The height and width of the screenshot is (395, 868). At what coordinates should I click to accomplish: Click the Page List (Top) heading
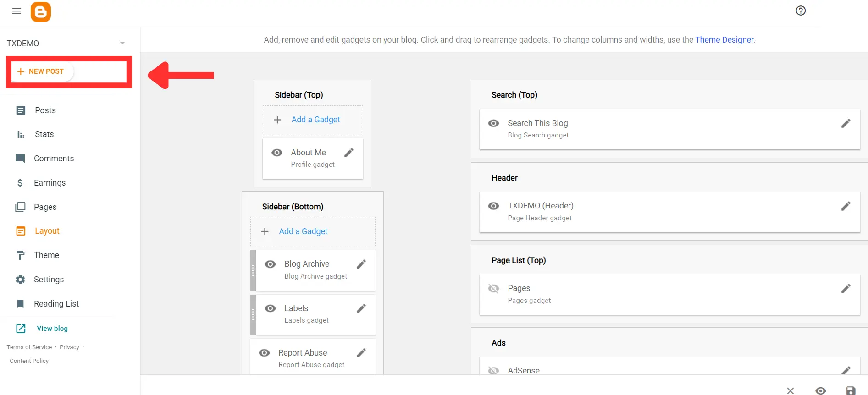519,260
